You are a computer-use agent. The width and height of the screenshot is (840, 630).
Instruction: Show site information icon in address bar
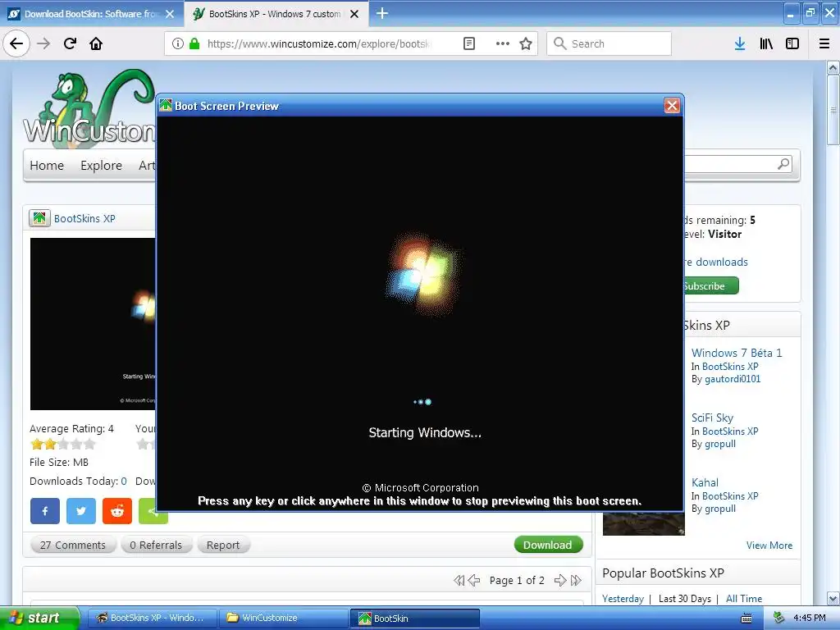pos(178,43)
